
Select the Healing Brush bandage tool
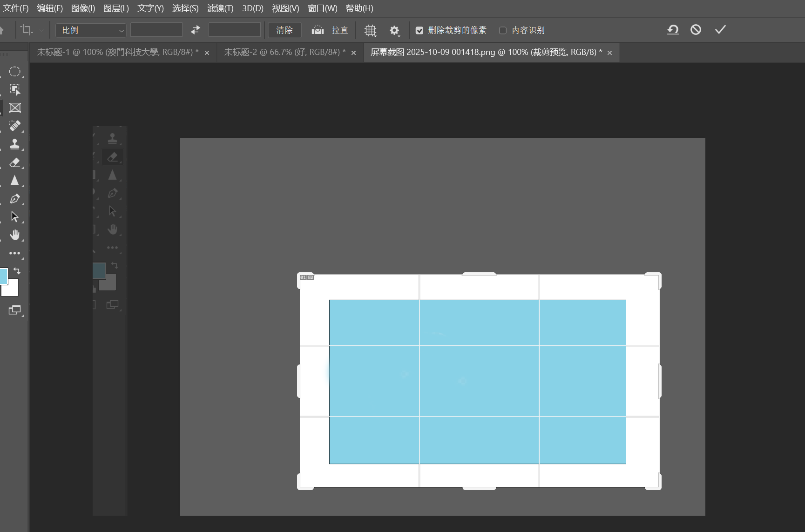coord(15,126)
